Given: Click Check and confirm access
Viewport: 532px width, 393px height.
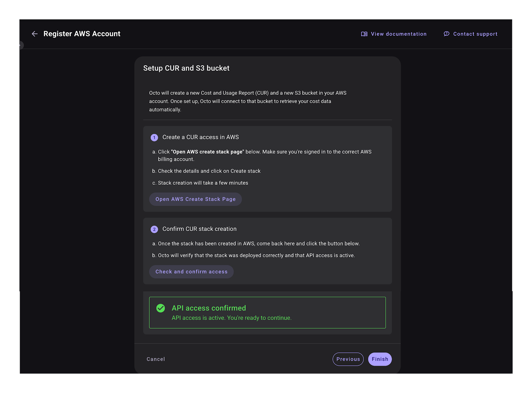Looking at the screenshot, I should tap(191, 271).
